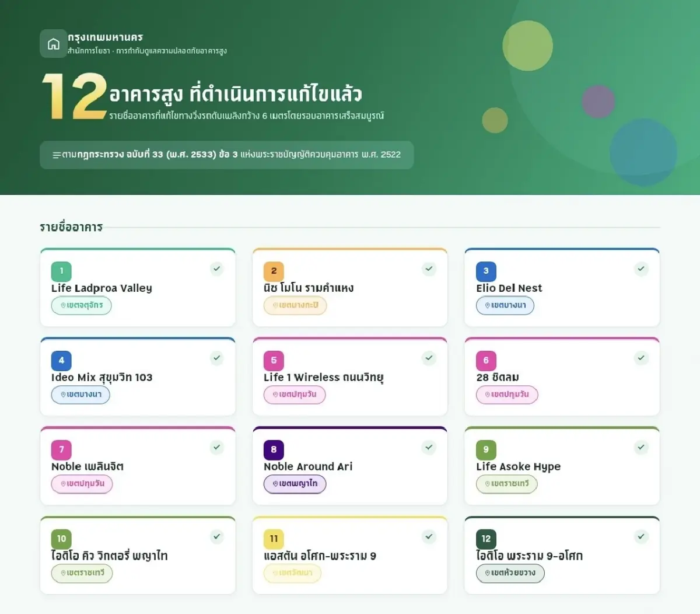Select the เขตวัฒนา district tag

(x=293, y=573)
